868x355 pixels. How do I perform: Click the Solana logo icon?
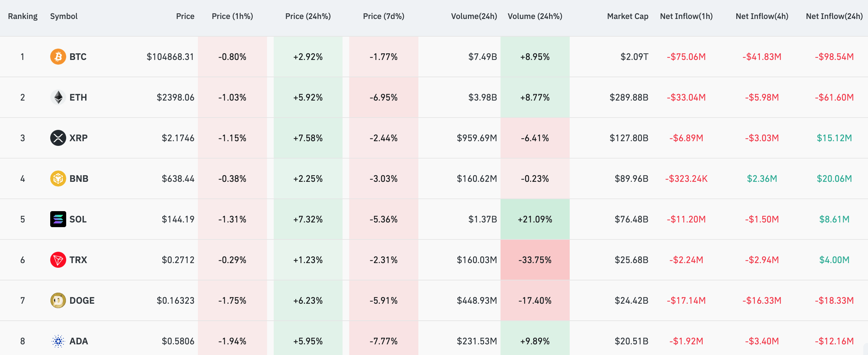(58, 219)
